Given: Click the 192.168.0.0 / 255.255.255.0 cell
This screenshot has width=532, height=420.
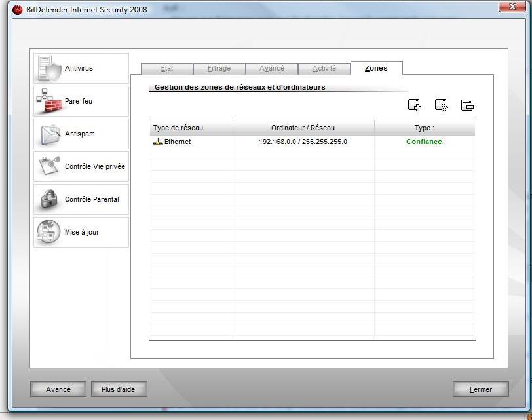Looking at the screenshot, I should (303, 142).
